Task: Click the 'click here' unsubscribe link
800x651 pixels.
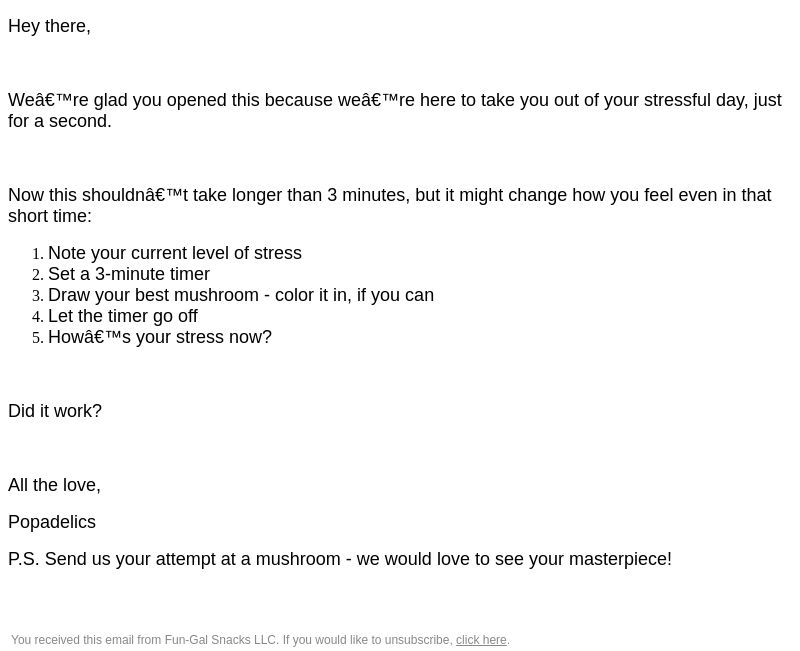Action: (x=481, y=640)
